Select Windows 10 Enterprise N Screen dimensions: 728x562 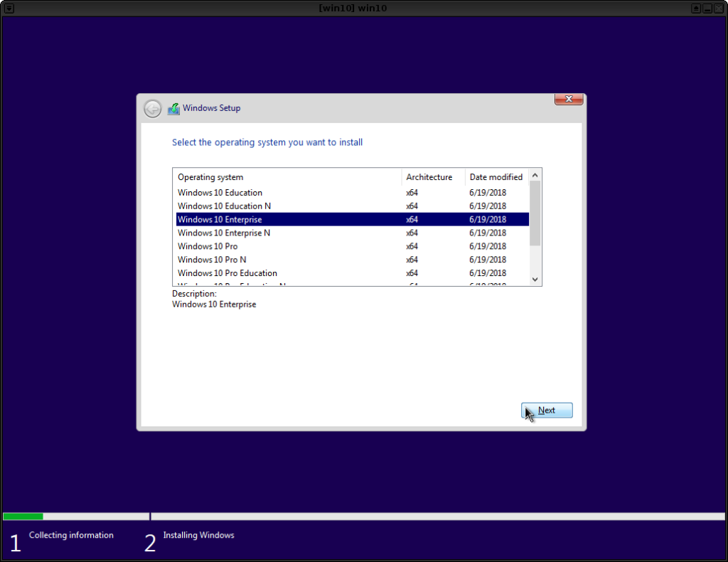(353, 233)
